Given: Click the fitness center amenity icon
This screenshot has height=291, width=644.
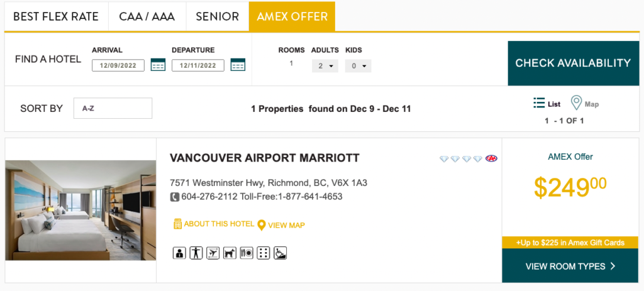Looking at the screenshot, I should coord(196,253).
